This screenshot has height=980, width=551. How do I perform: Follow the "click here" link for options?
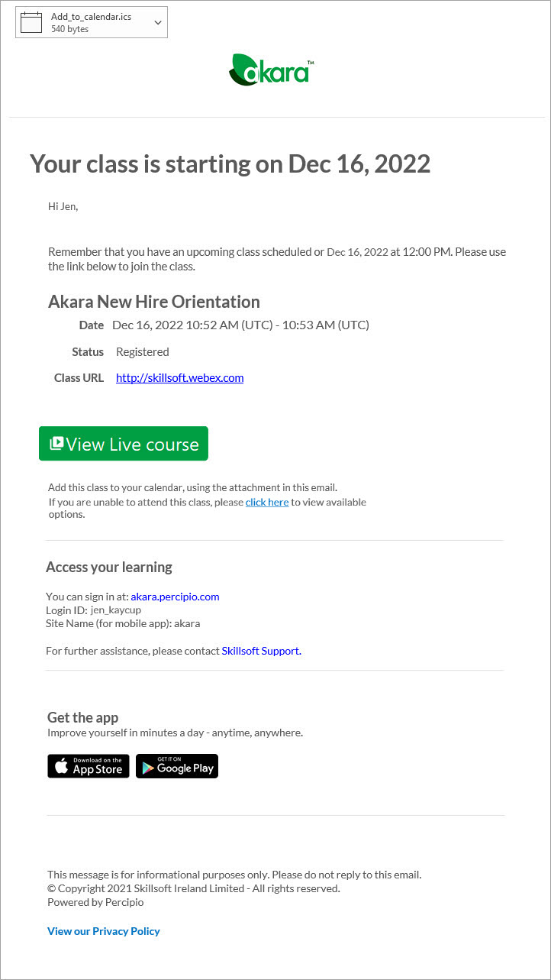(x=267, y=502)
